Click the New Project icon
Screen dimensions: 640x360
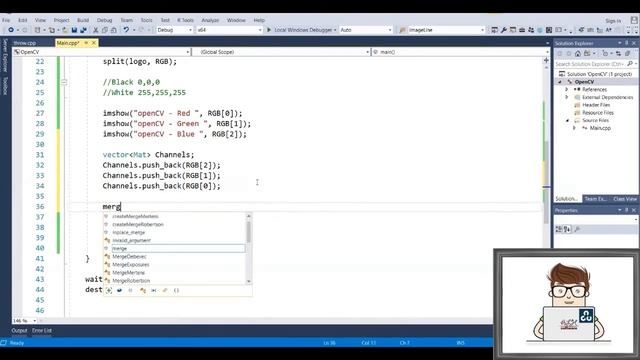(x=38, y=30)
